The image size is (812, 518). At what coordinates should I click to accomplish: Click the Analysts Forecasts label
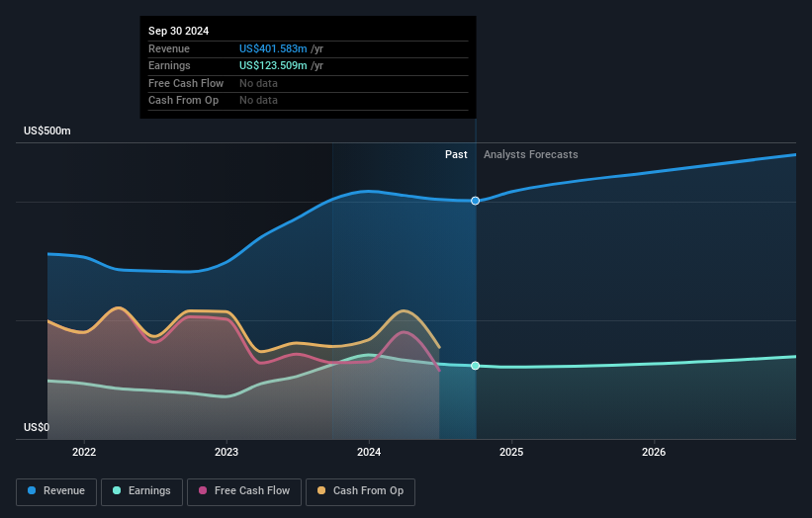[x=531, y=155]
